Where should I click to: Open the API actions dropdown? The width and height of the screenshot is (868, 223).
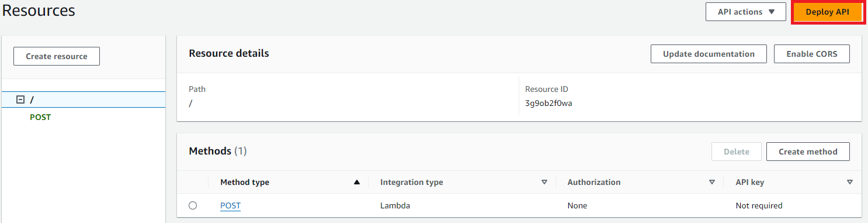tap(746, 12)
